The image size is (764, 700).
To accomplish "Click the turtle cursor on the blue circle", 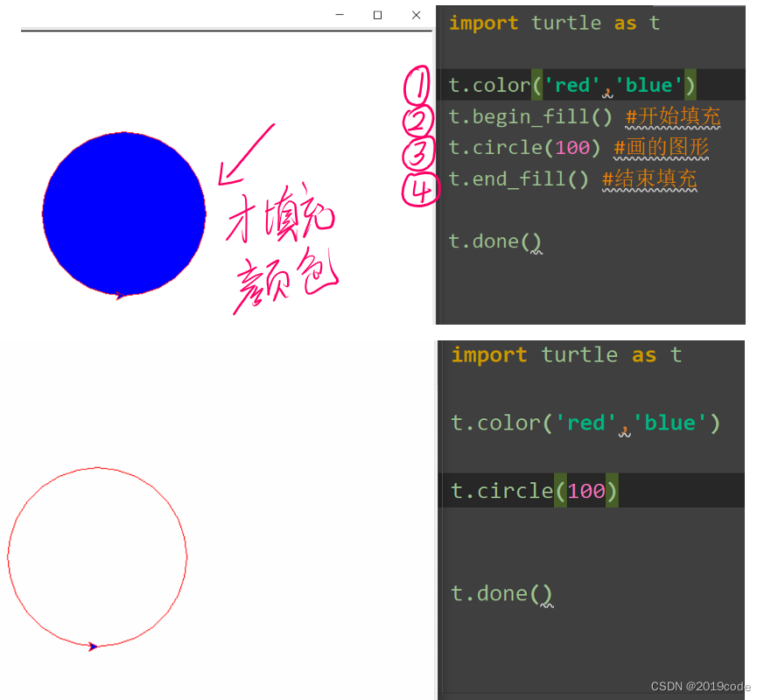I will [x=118, y=294].
